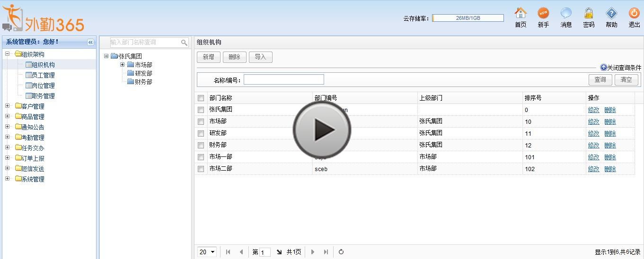Click the 首页 home icon
The image size is (644, 259).
pos(520,13)
